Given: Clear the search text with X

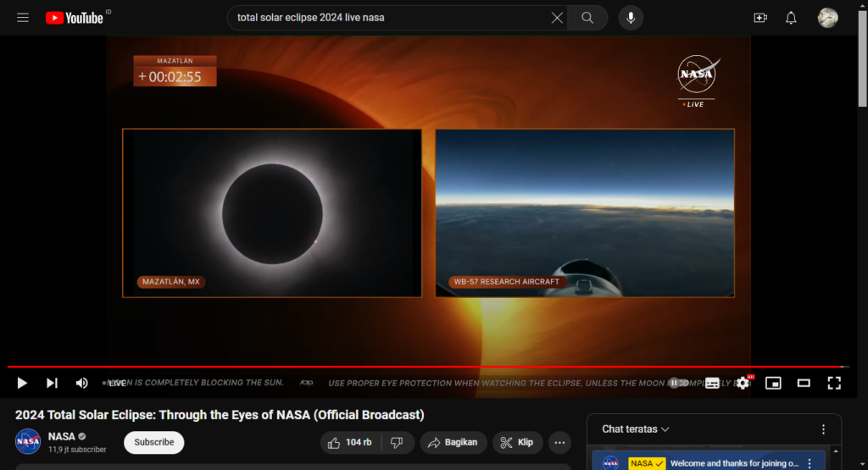Looking at the screenshot, I should coord(557,18).
